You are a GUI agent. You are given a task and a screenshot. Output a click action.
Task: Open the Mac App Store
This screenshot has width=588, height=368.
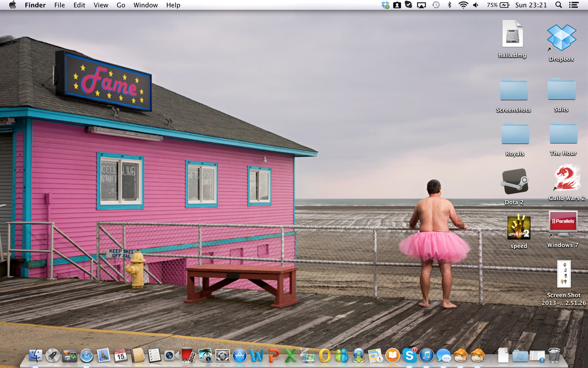tap(239, 355)
